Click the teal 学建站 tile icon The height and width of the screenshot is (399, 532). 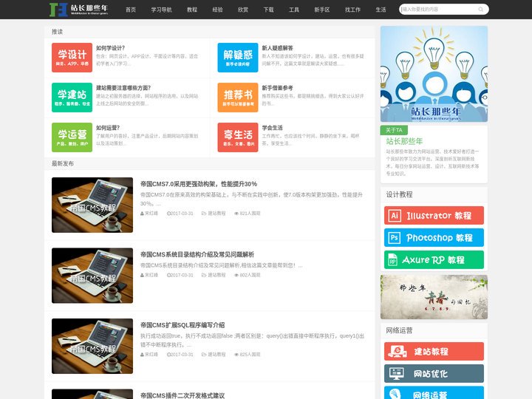[x=72, y=98]
